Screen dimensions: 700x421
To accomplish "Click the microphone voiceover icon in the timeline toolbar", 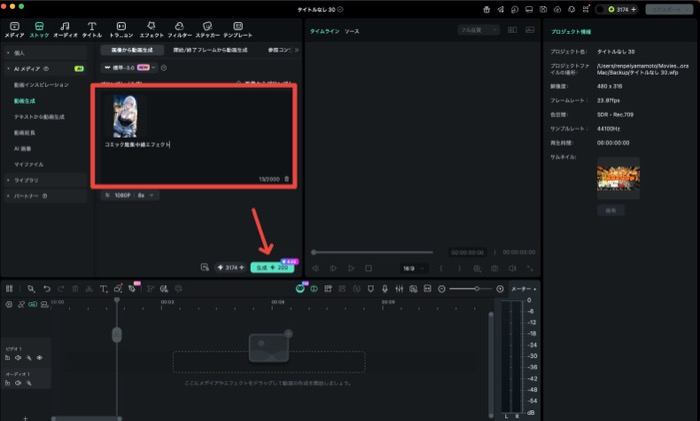I will pos(385,289).
